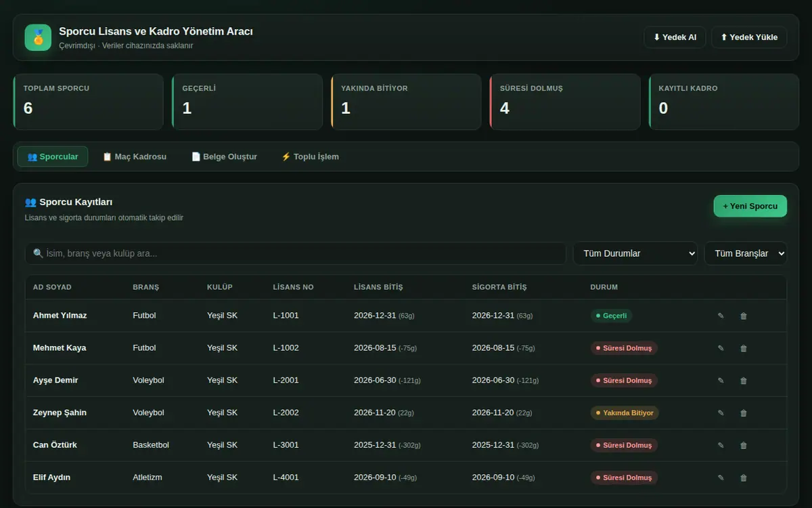Go to the Belge Oluştur tab
The width and height of the screenshot is (812, 508).
click(224, 156)
